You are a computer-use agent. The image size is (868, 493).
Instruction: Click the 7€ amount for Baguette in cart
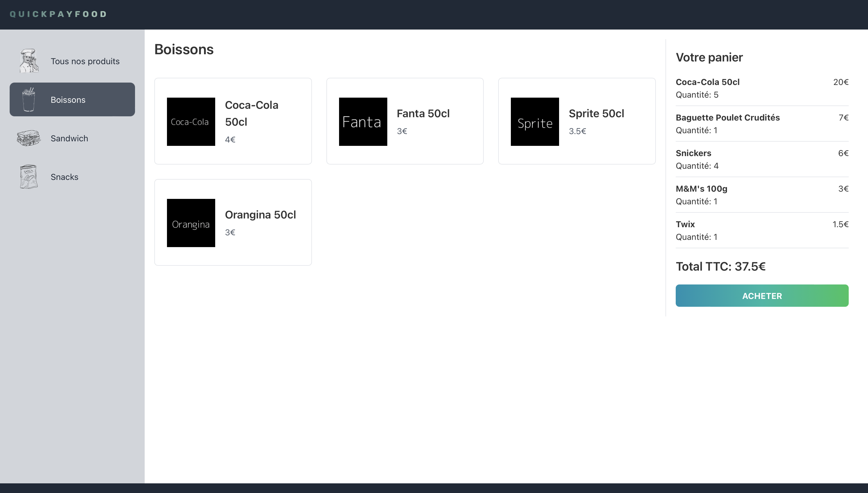point(844,118)
